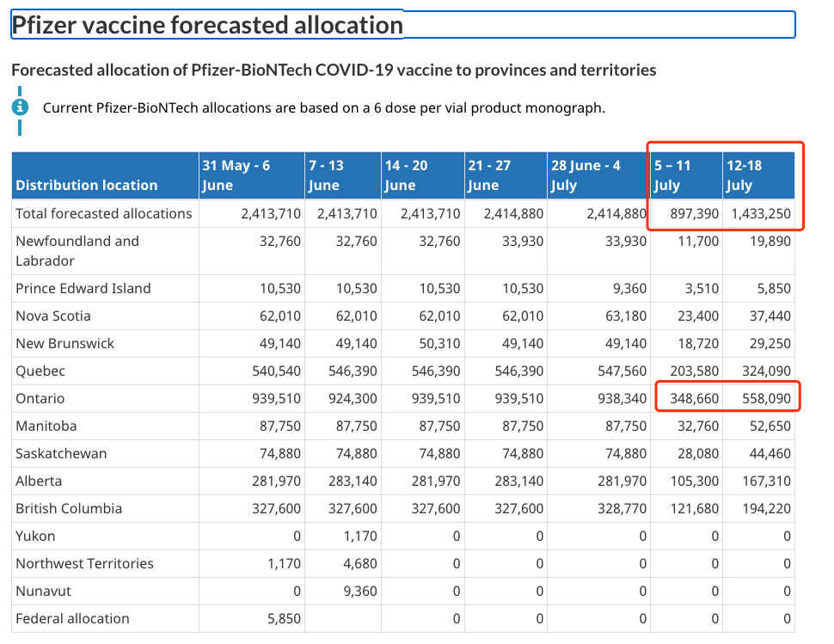Select the 'Nunavut' row label
Viewport: 834px width, 644px height.
43,592
